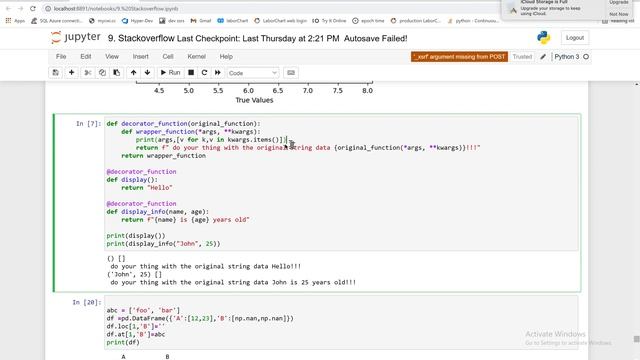Restart the kernel with the circular arrow icon

coord(204,73)
